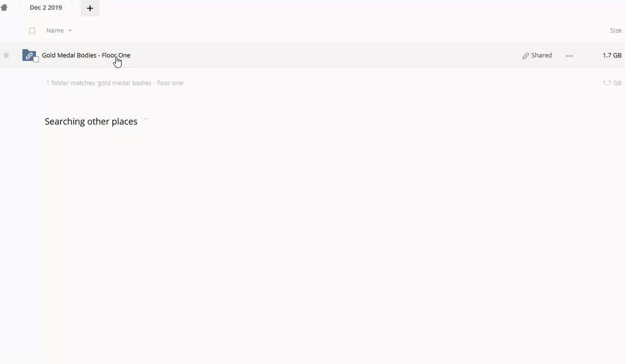
Task: Open the Dec 2 2019 breadcrumb
Action: tap(46, 8)
